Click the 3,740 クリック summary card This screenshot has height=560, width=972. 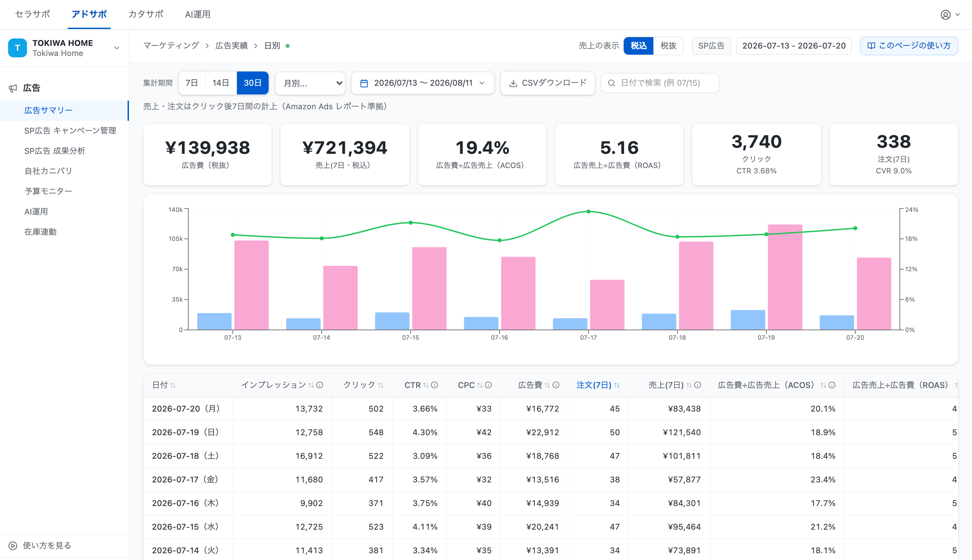(756, 155)
